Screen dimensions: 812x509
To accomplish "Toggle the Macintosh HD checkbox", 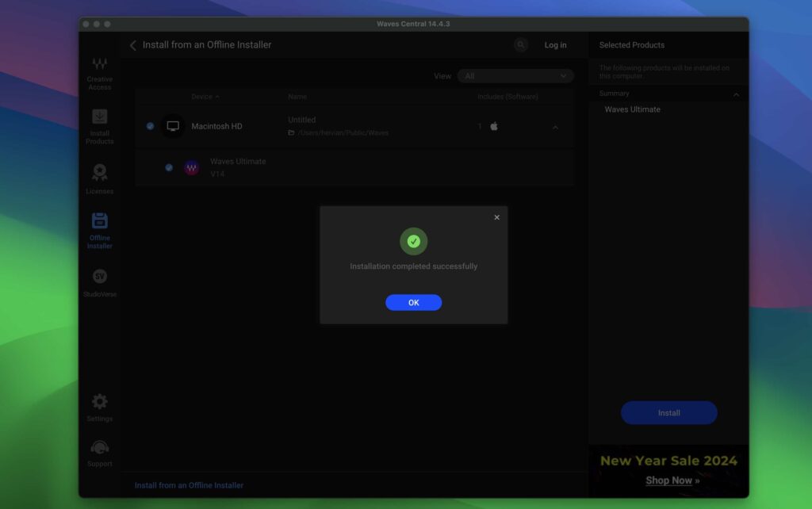I will coord(150,126).
